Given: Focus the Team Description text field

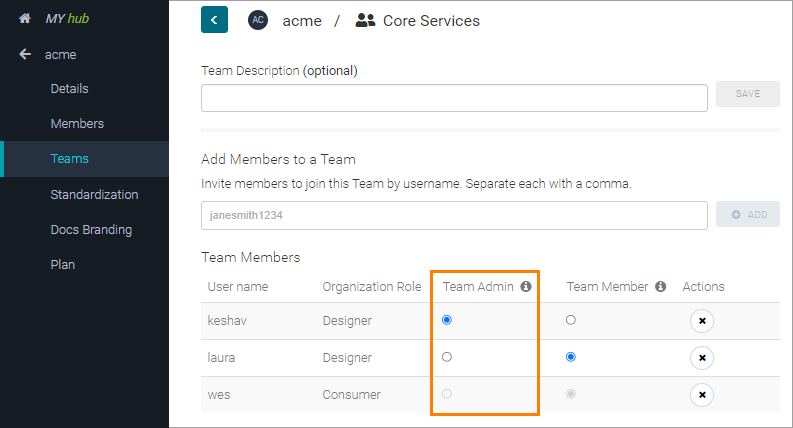Looking at the screenshot, I should coord(454,98).
